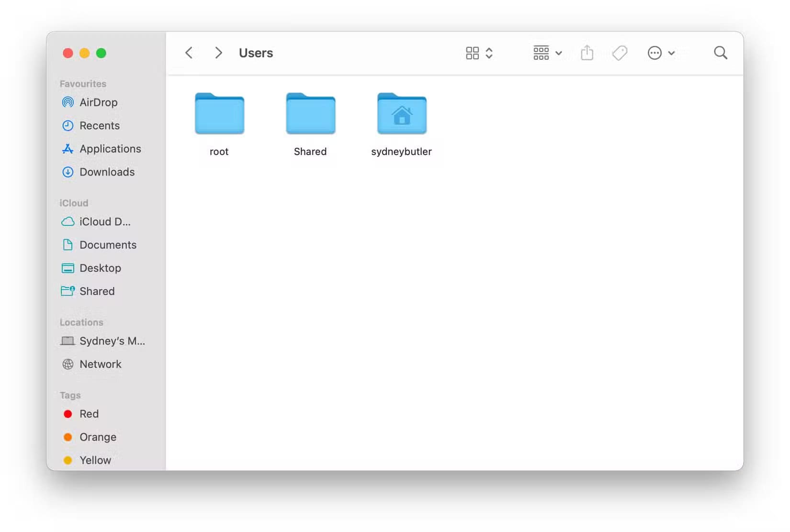This screenshot has height=532, width=790.
Task: Select the Orange tag in sidebar
Action: [98, 437]
